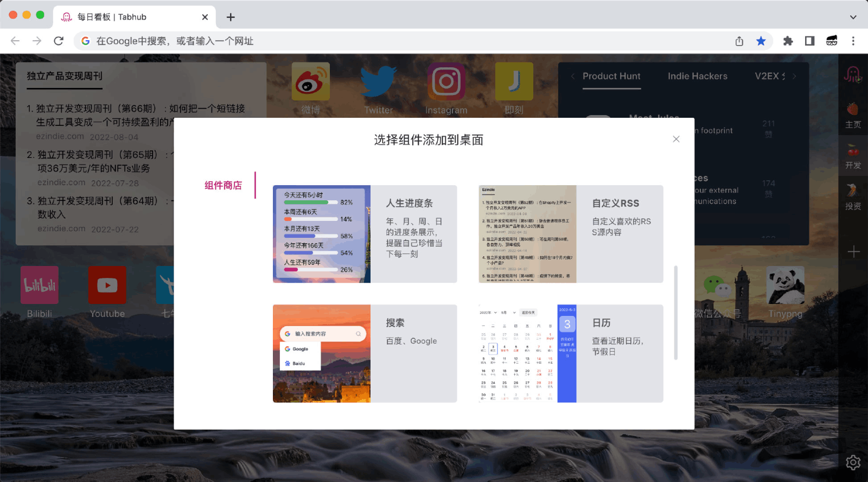Click the 独立产品变现周刊 panel title
This screenshot has width=868, height=482.
(x=65, y=76)
